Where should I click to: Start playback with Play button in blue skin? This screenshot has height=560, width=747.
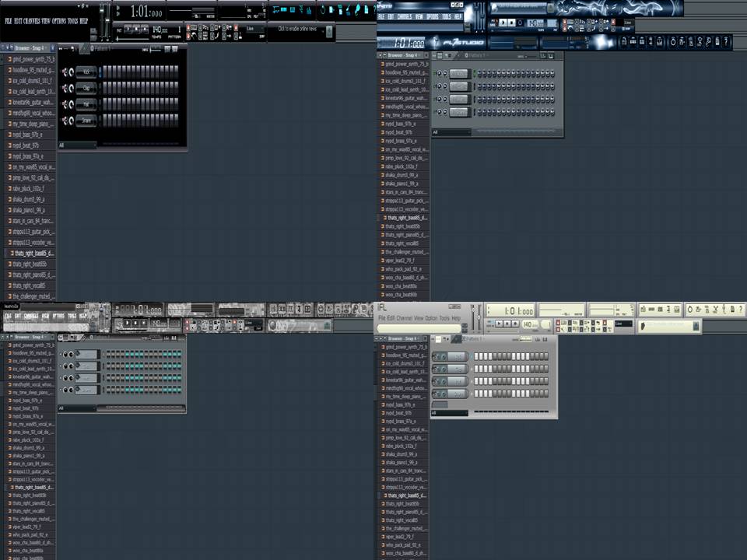pyautogui.click(x=503, y=23)
